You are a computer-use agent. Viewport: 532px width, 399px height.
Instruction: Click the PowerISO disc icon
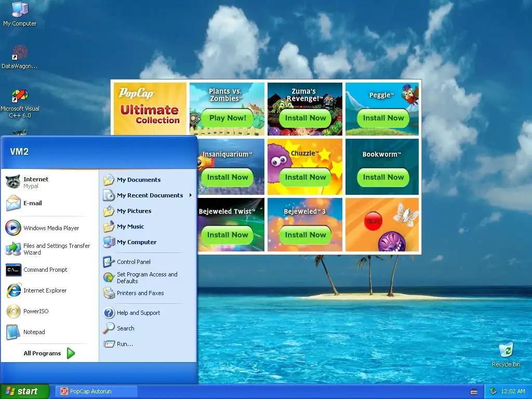pos(13,311)
